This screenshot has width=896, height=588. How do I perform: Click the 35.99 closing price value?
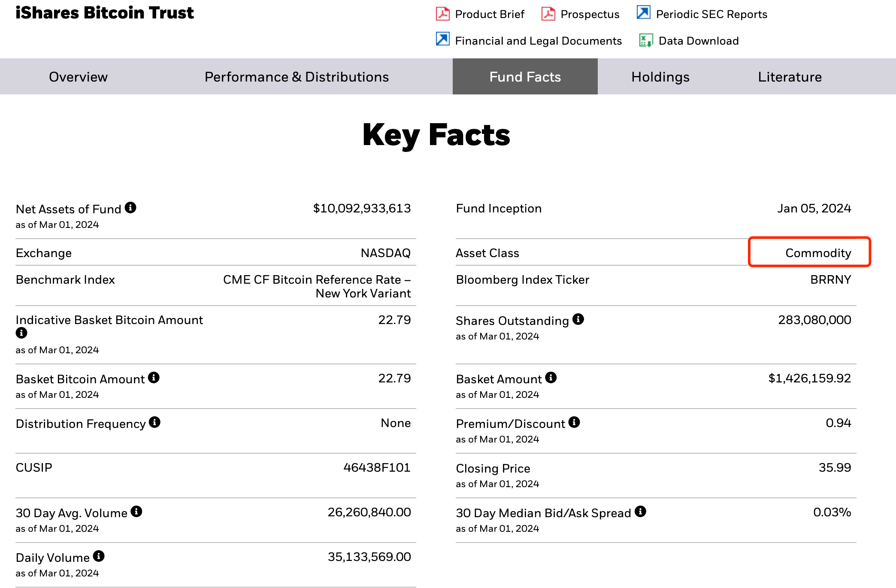click(x=835, y=467)
